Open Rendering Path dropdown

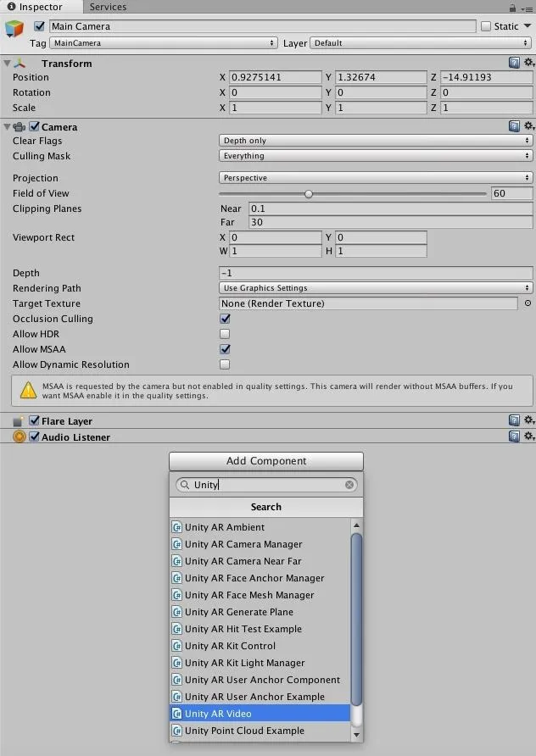pos(376,288)
